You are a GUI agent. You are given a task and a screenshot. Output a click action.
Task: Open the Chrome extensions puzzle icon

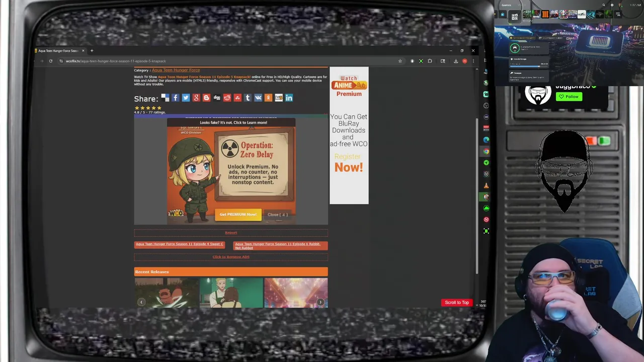point(430,61)
